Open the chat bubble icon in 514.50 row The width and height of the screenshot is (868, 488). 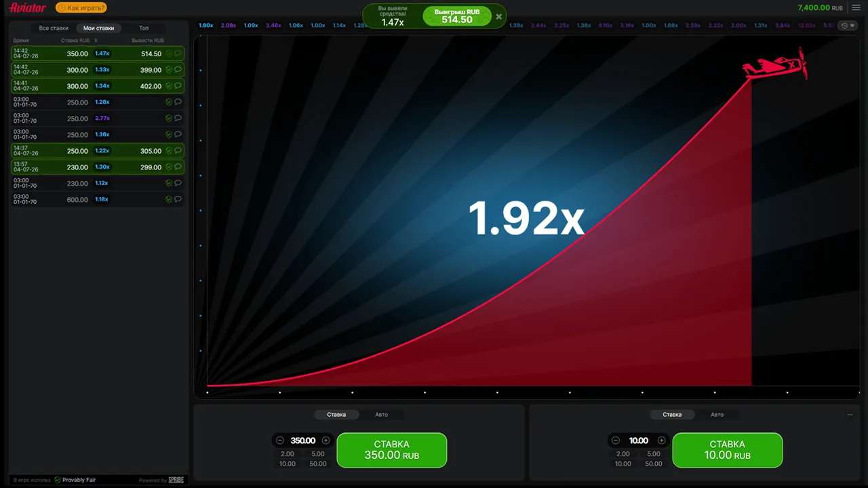[x=178, y=54]
